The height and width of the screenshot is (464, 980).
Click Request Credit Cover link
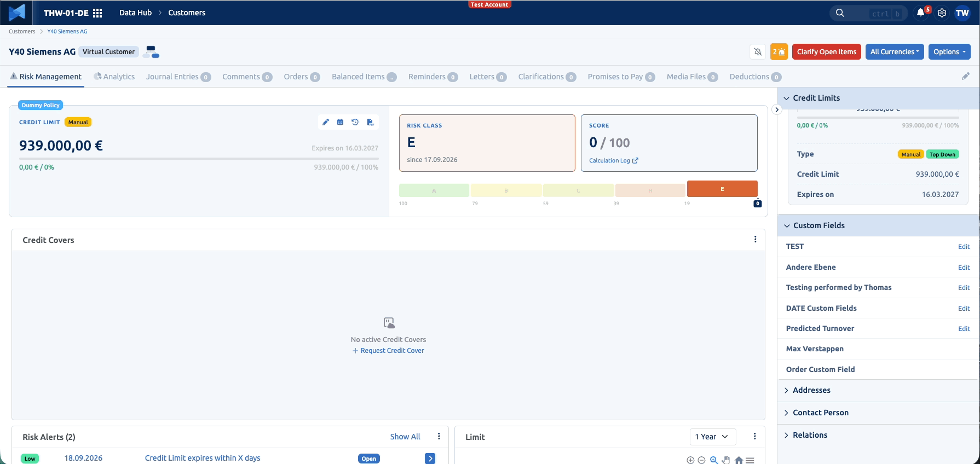coord(388,351)
